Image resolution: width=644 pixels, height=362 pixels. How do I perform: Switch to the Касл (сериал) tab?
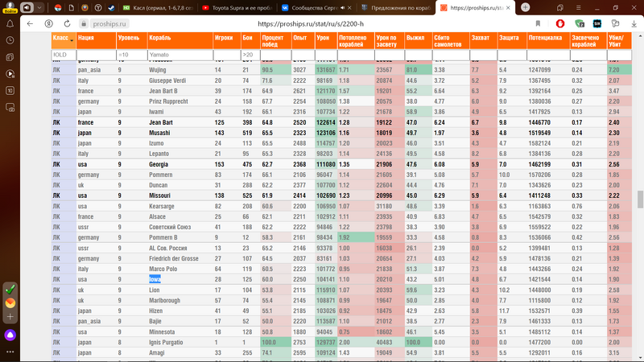(x=158, y=7)
